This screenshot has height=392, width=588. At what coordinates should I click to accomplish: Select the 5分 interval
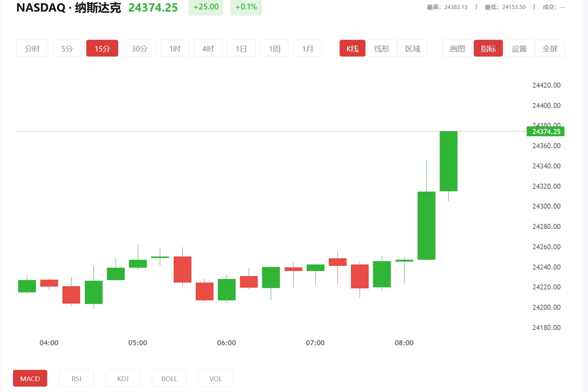67,48
